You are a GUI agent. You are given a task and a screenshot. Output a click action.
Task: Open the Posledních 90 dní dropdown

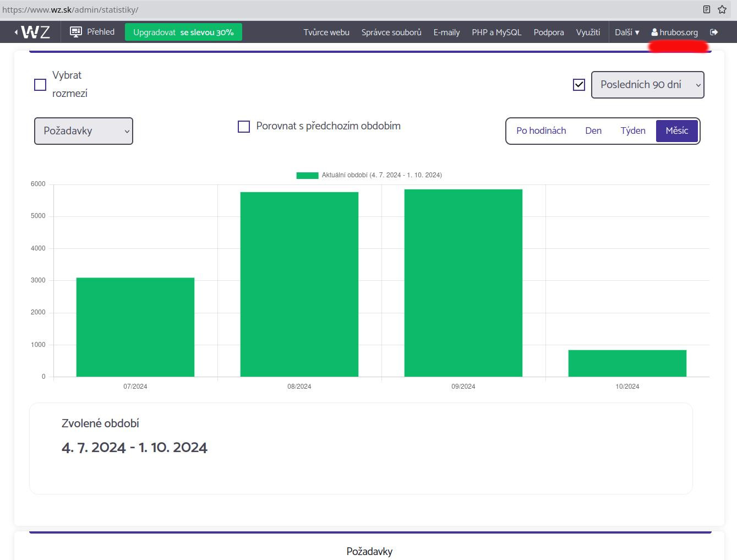pos(648,85)
